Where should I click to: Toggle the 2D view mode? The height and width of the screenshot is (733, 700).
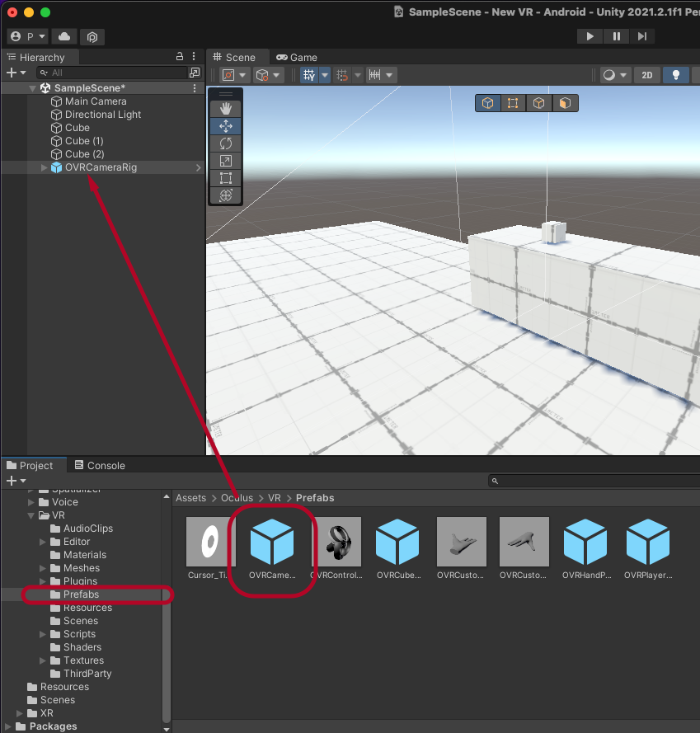point(646,75)
